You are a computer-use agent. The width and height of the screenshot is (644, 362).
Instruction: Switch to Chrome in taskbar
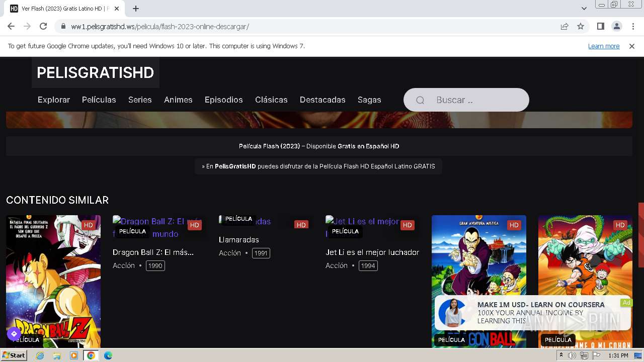pyautogui.click(x=91, y=355)
